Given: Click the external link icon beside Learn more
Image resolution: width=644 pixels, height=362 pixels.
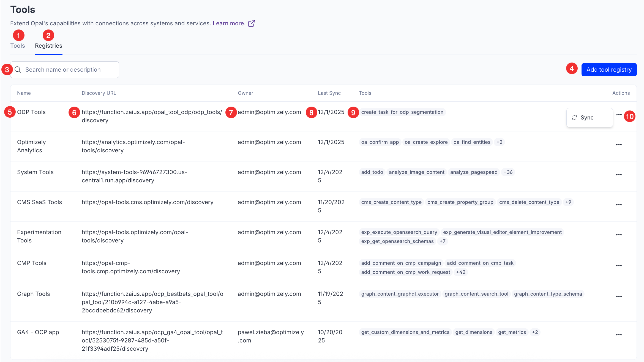Looking at the screenshot, I should [251, 23].
